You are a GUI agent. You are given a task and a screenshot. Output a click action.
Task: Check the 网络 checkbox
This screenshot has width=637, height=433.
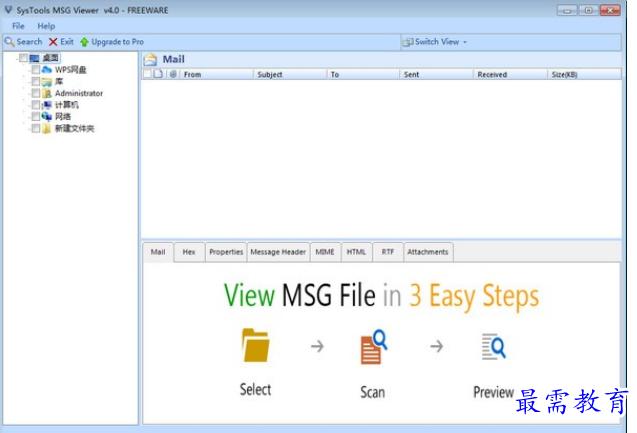tap(36, 117)
